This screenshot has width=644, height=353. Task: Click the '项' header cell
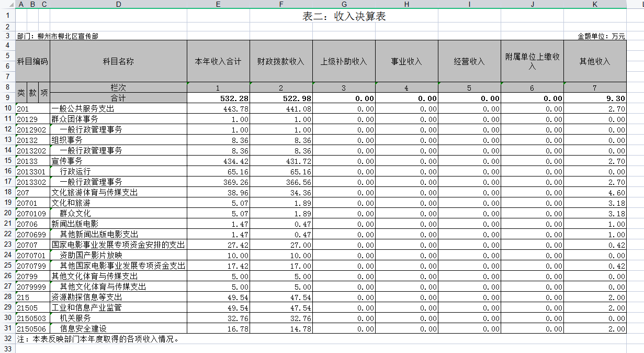click(x=44, y=93)
